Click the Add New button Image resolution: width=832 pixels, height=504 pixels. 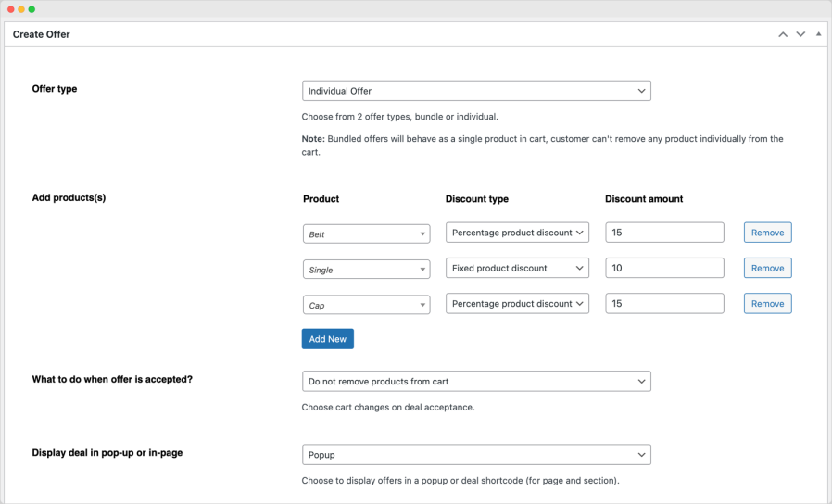[327, 339]
